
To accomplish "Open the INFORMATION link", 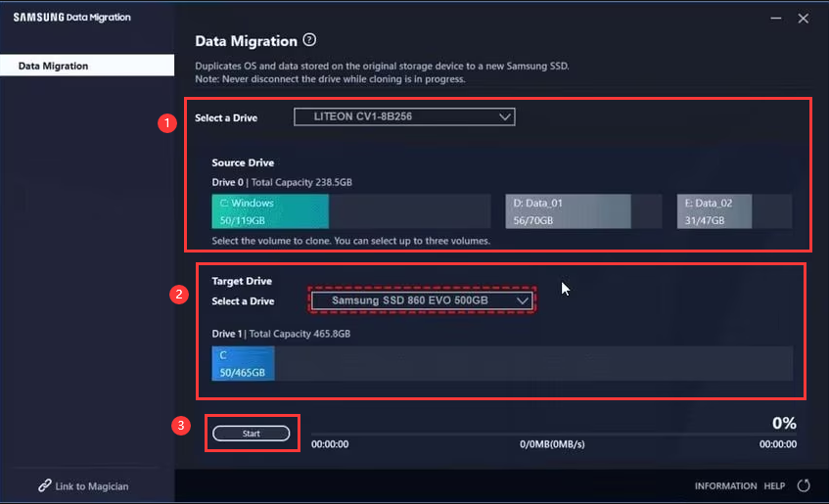I will pyautogui.click(x=725, y=485).
